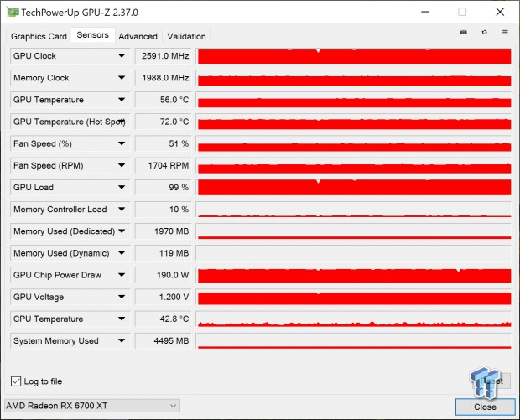Click the 4495 MB system memory value
This screenshot has height=420, width=520.
click(164, 340)
